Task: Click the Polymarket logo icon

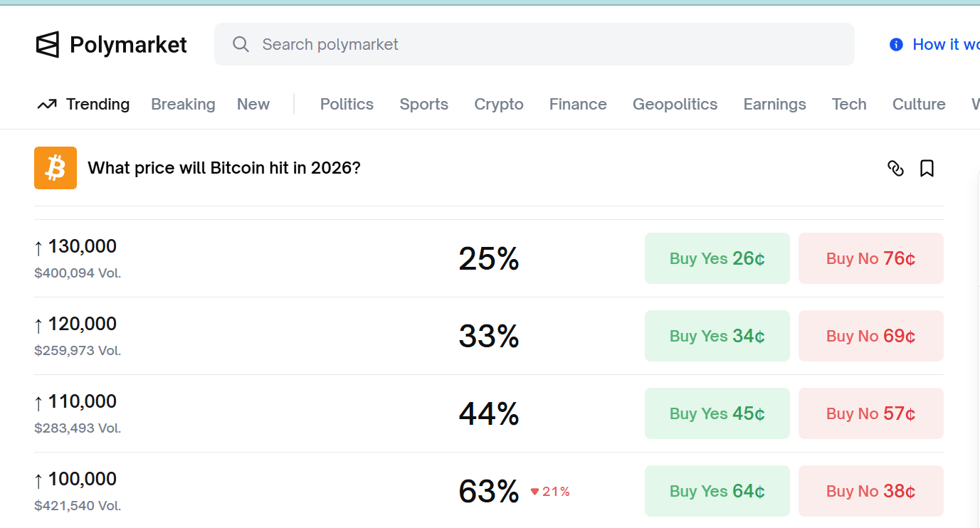Action: [x=48, y=45]
